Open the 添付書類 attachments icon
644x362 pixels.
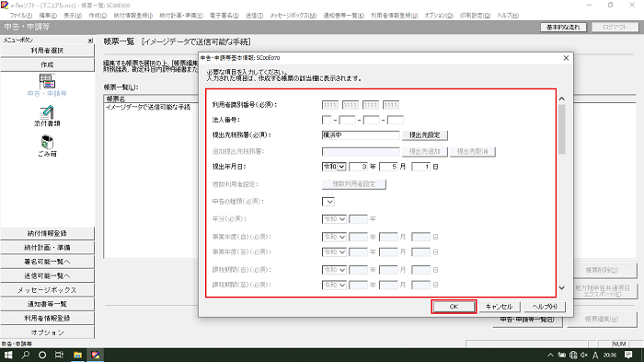coord(47,115)
